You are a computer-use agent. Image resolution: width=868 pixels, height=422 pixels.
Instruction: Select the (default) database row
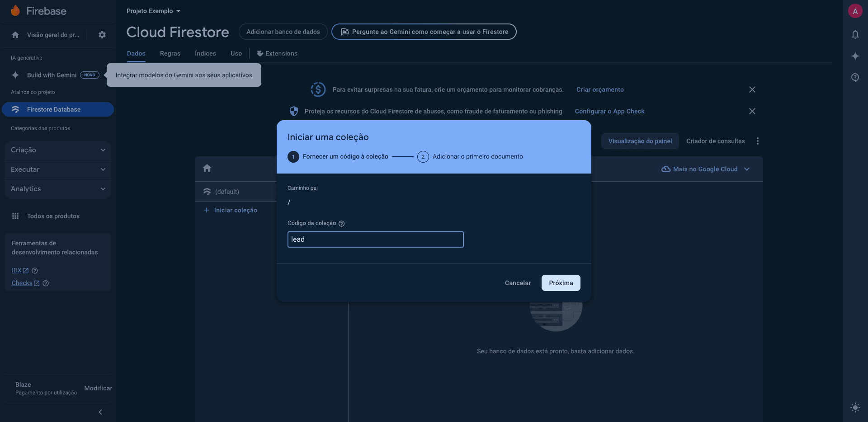(x=236, y=192)
